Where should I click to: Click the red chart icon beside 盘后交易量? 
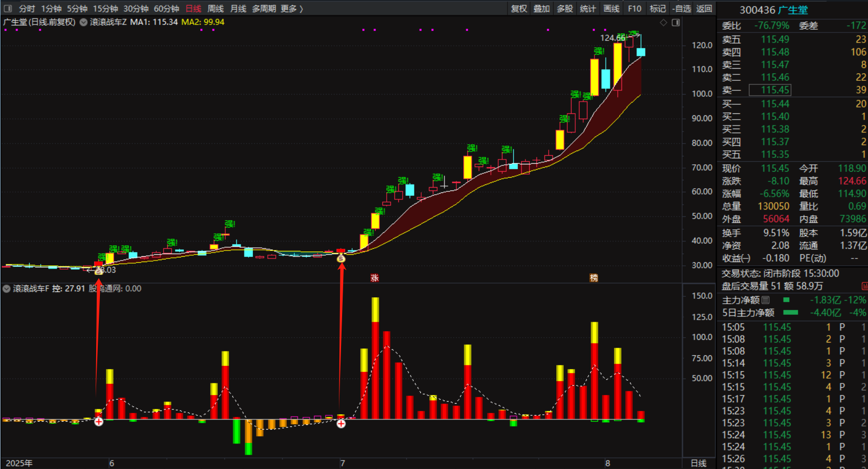[864, 286]
